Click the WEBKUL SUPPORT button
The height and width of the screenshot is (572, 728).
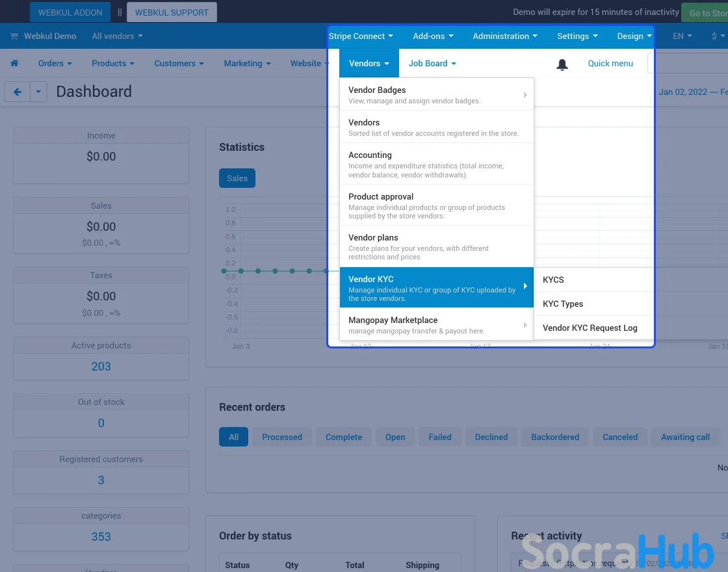click(172, 12)
